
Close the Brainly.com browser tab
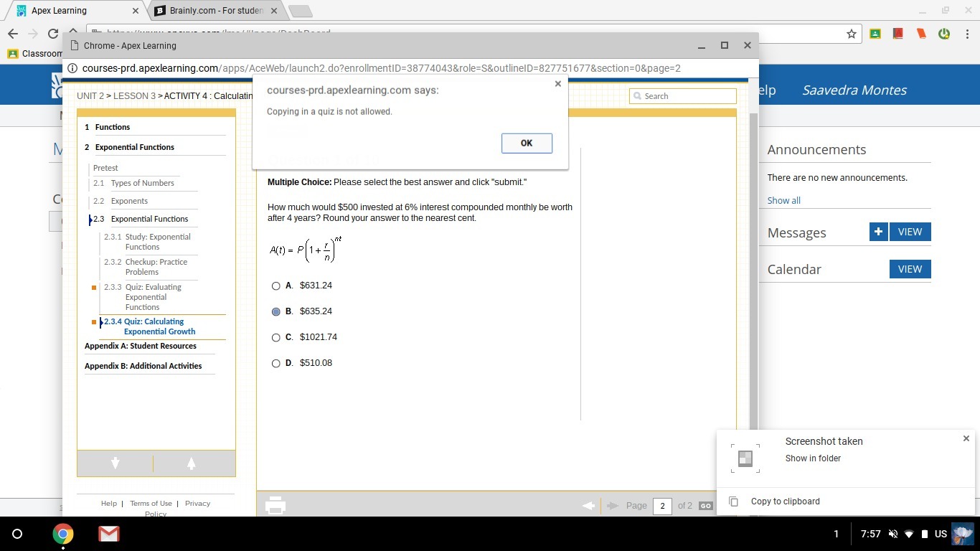tap(274, 11)
